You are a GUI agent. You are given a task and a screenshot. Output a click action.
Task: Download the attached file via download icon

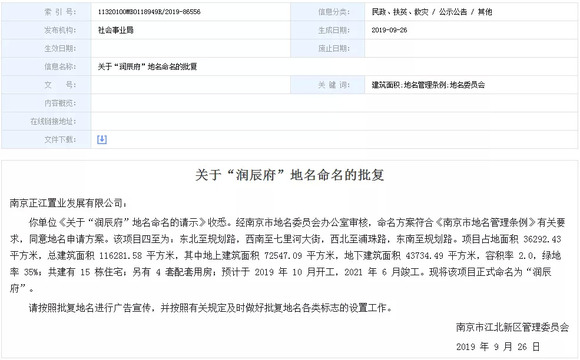(x=102, y=139)
